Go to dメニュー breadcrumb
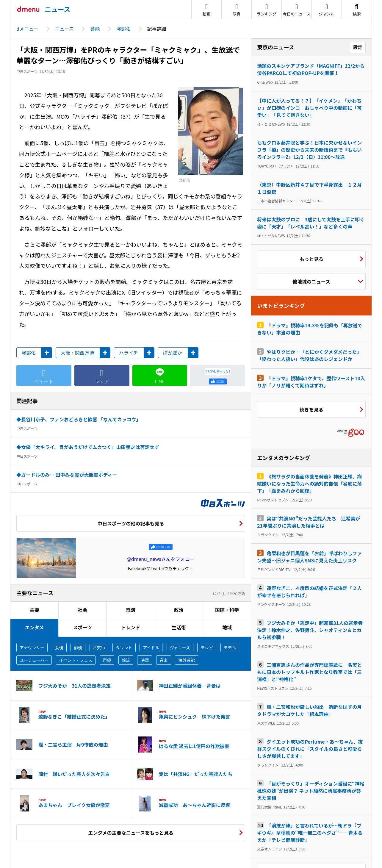This screenshot has width=382, height=868. click(27, 29)
